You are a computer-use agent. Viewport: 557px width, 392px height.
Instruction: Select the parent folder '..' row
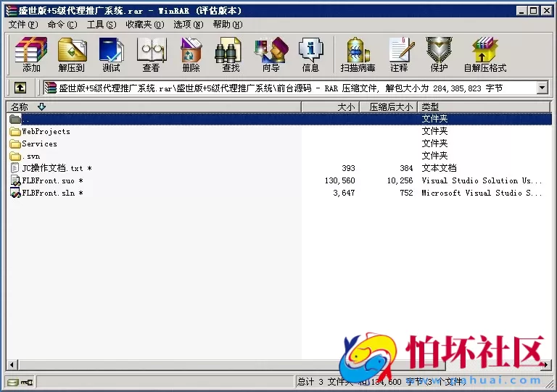pyautogui.click(x=278, y=119)
